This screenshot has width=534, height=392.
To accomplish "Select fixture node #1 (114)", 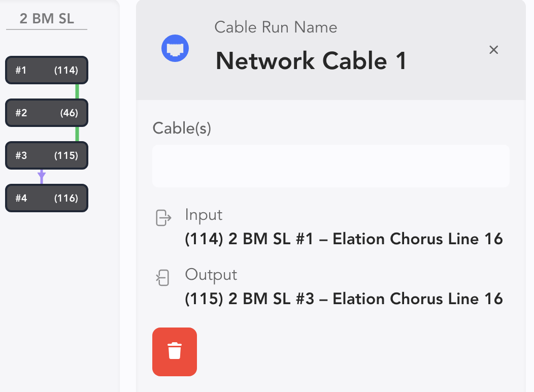I will pyautogui.click(x=47, y=71).
